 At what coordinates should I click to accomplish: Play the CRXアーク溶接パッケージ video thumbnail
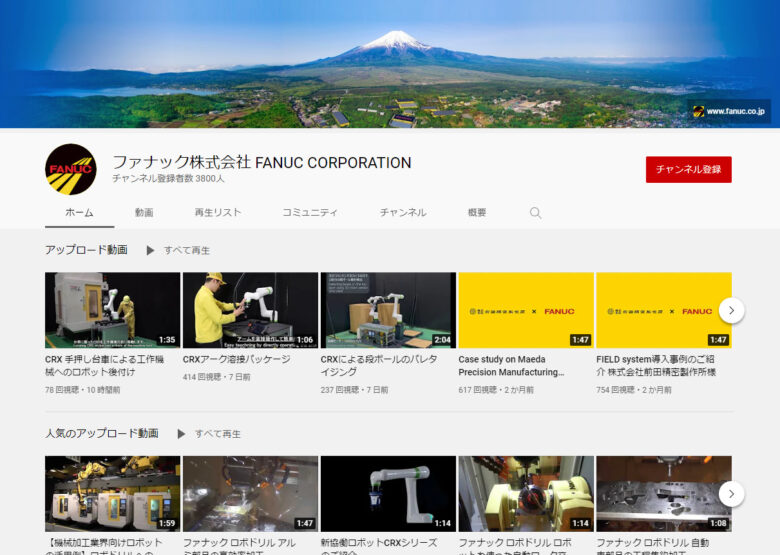pyautogui.click(x=250, y=310)
